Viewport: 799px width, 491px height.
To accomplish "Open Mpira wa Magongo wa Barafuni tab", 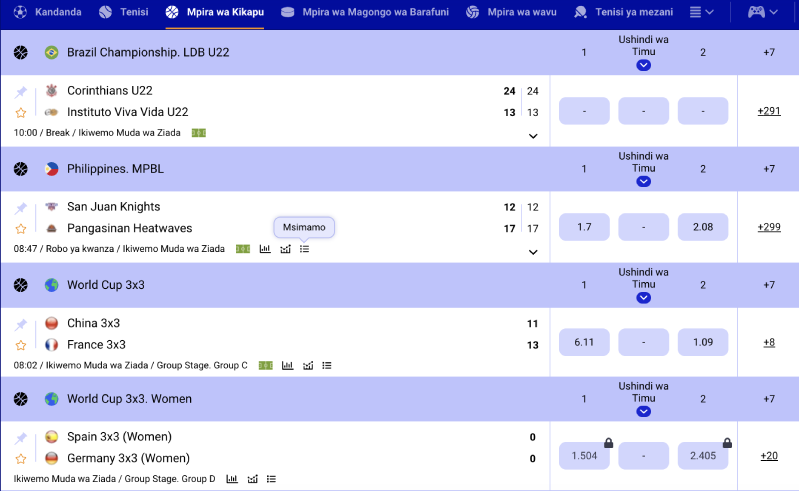I will point(365,12).
